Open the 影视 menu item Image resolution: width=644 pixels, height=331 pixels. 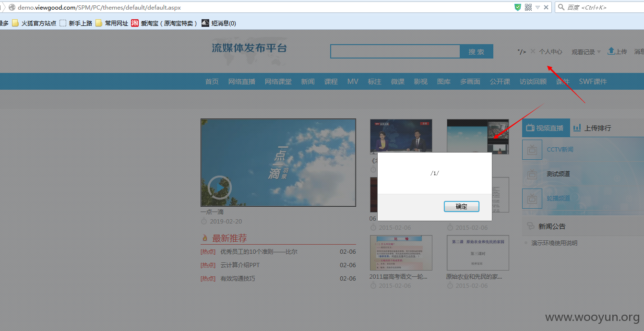(421, 82)
